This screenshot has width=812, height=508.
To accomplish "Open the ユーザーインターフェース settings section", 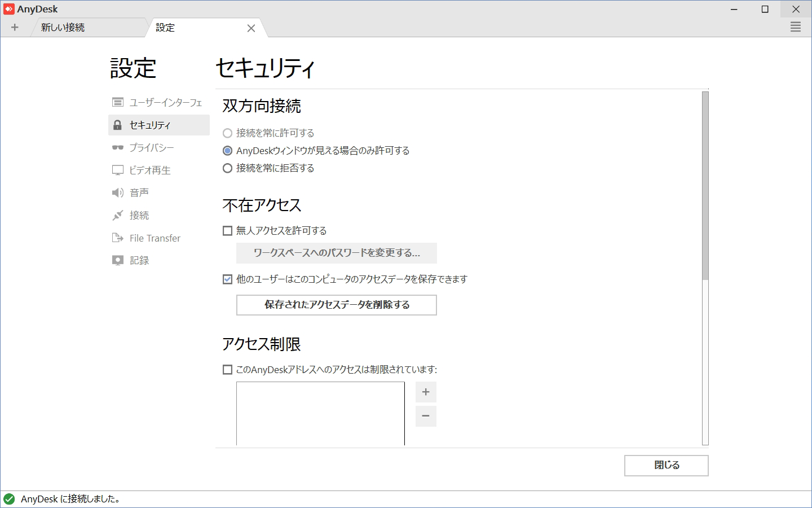I will coord(165,102).
